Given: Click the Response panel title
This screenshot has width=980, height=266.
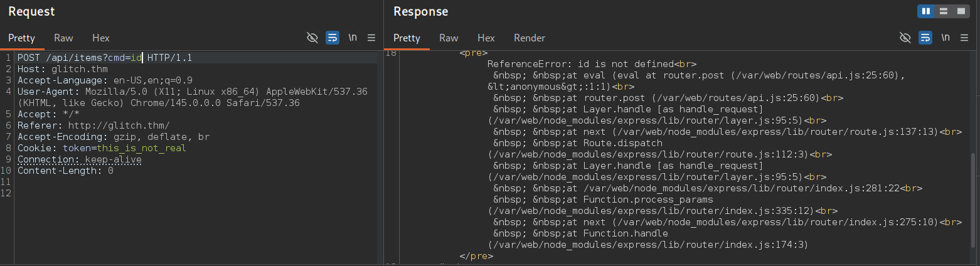Looking at the screenshot, I should pyautogui.click(x=420, y=11).
